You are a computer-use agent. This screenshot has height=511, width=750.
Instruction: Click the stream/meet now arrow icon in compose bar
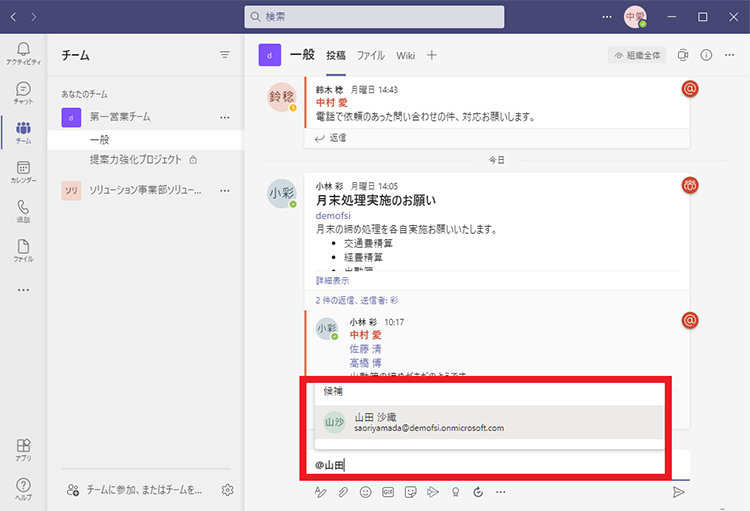coord(433,492)
